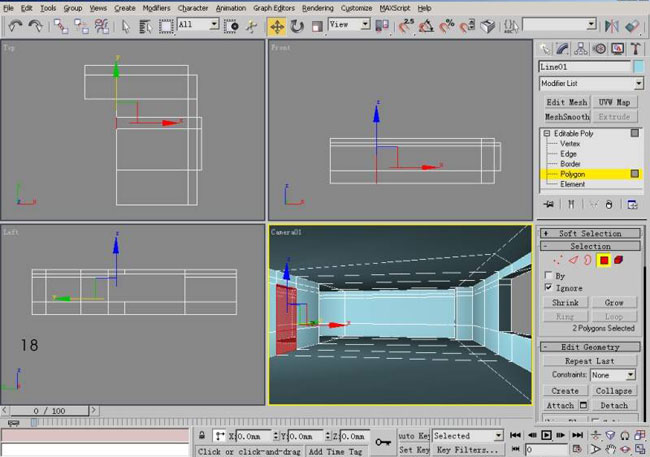Click the Redo arrow in main toolbar
The image size is (650, 457).
[x=35, y=26]
